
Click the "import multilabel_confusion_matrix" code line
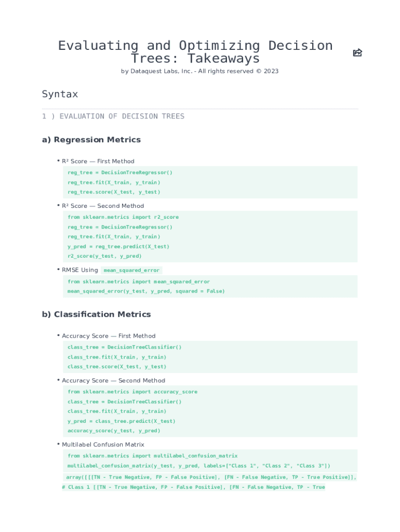[x=152, y=456]
